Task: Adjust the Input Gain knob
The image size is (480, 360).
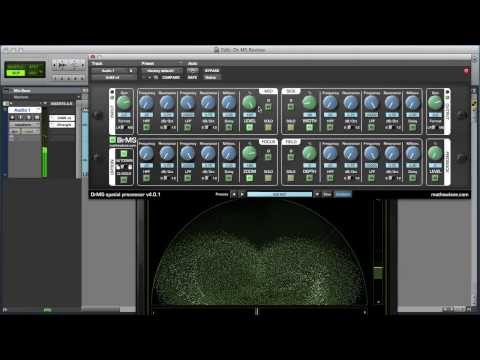Action: click(x=124, y=103)
